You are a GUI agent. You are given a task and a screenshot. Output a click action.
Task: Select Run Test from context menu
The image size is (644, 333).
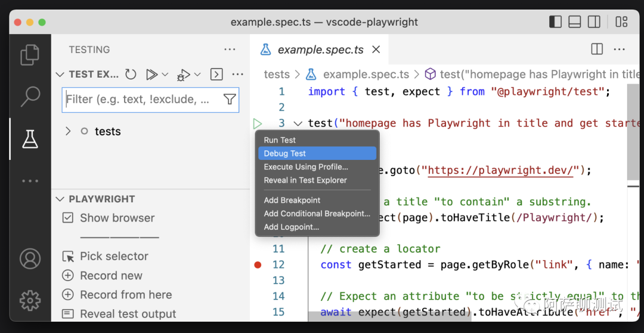click(x=317, y=140)
